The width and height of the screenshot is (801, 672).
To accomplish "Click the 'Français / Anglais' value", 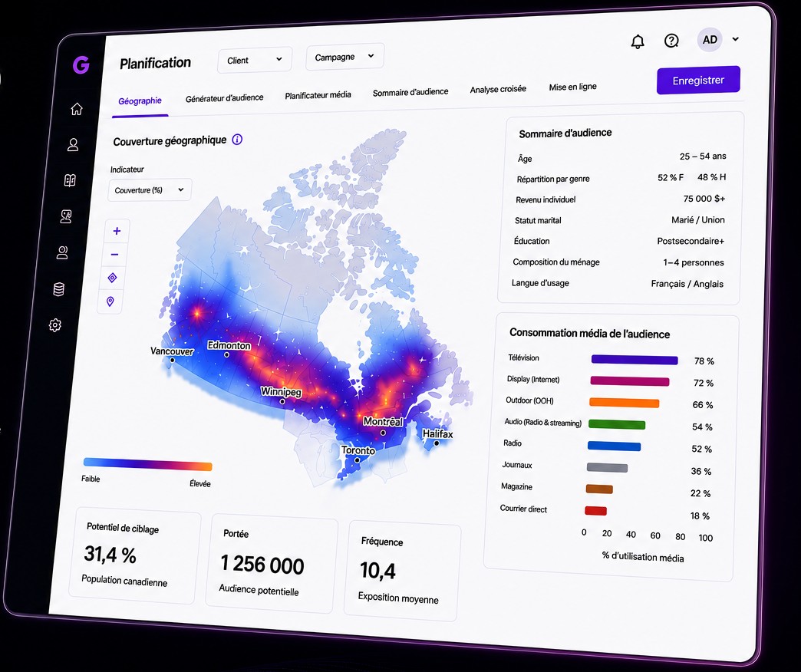I will [x=687, y=284].
